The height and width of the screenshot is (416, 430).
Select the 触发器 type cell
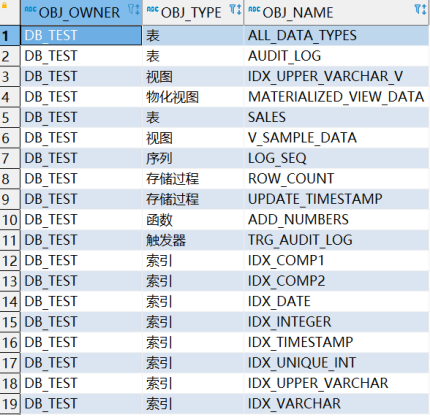(x=193, y=240)
